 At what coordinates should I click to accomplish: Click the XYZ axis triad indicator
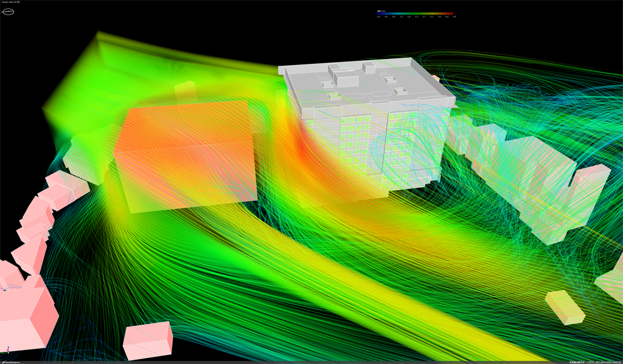7,351
